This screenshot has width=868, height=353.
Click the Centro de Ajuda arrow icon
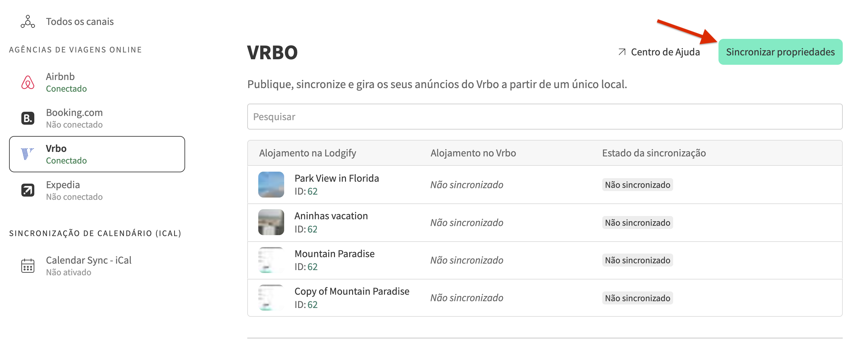(x=622, y=52)
